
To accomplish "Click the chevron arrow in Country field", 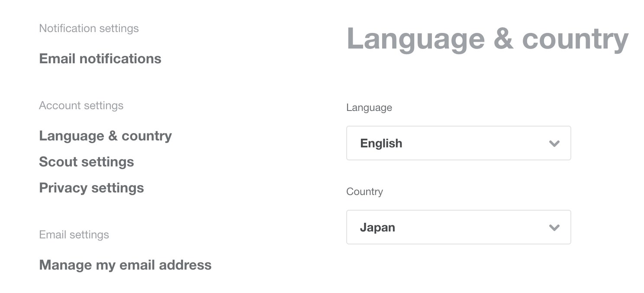I will pos(554,228).
